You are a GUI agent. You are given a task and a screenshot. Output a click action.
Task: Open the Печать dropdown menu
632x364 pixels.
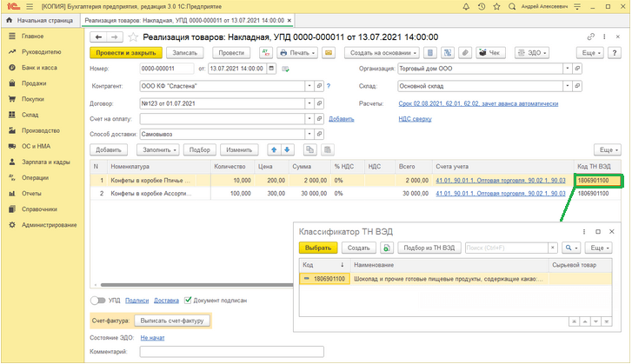(x=296, y=53)
